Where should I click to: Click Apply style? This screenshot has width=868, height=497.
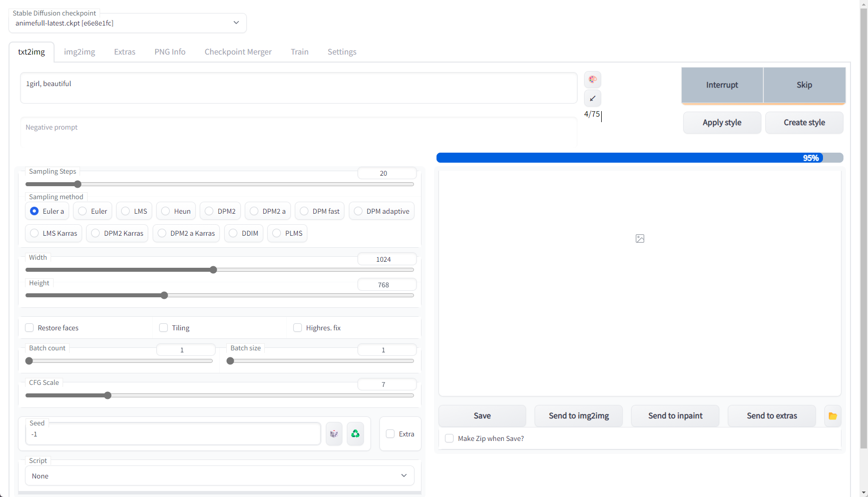pyautogui.click(x=722, y=123)
